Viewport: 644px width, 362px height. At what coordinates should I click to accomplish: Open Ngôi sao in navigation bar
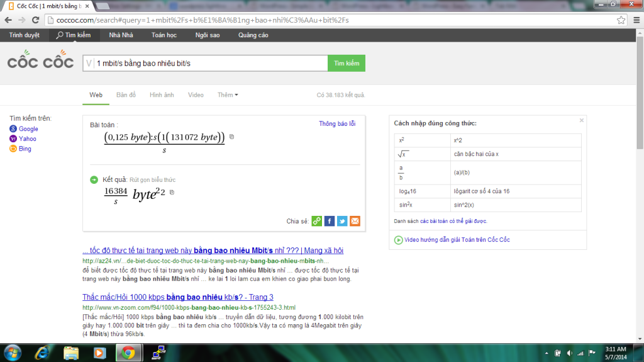[208, 35]
